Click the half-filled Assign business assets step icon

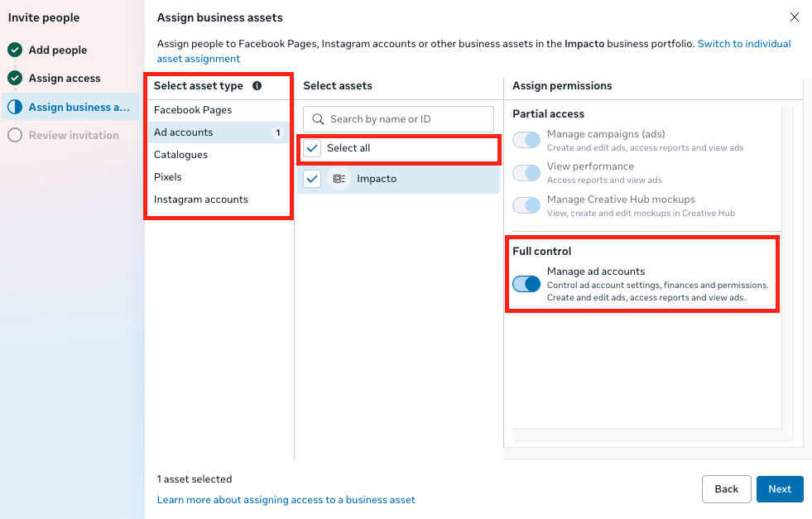tap(15, 107)
